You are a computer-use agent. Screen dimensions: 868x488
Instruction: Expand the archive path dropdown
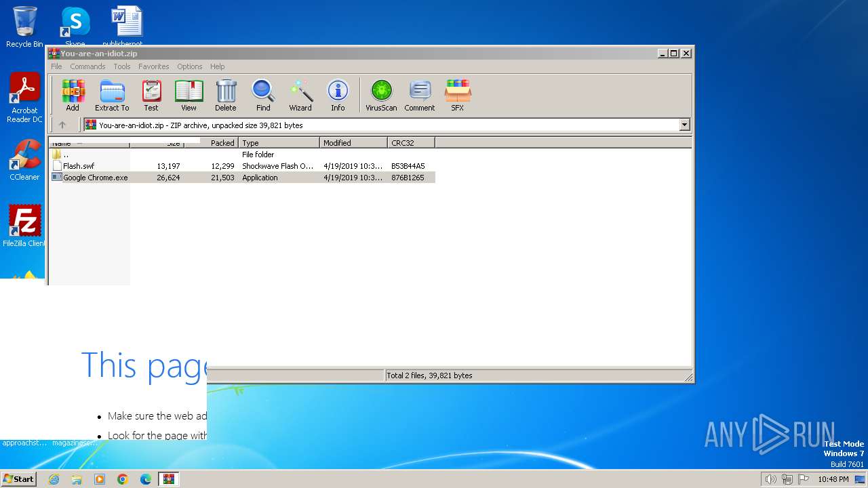tap(684, 125)
